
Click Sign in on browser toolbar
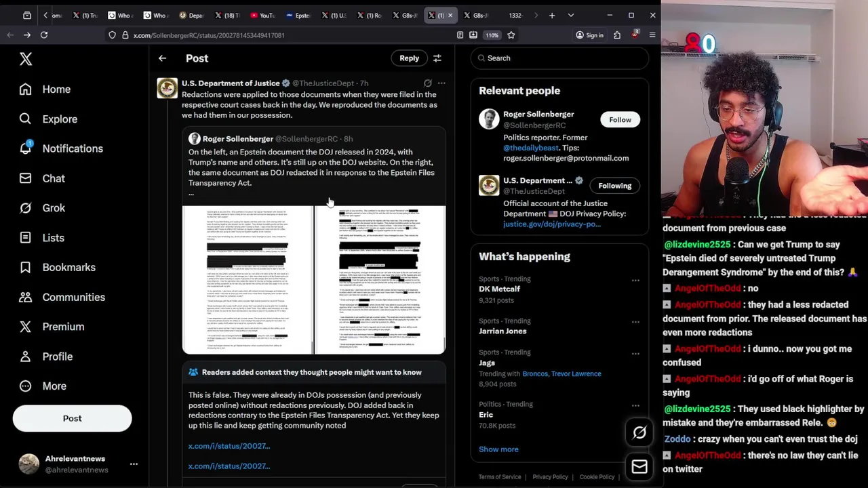click(589, 35)
